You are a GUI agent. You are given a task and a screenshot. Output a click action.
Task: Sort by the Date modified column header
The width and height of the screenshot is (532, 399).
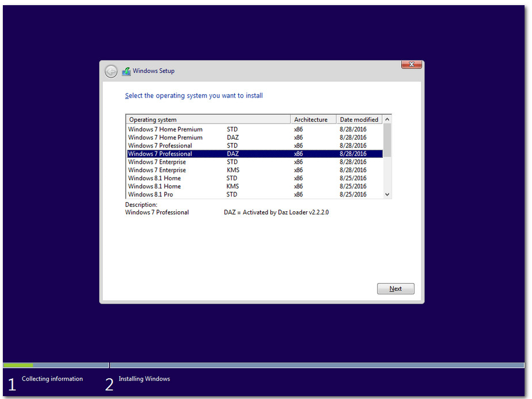coord(359,119)
